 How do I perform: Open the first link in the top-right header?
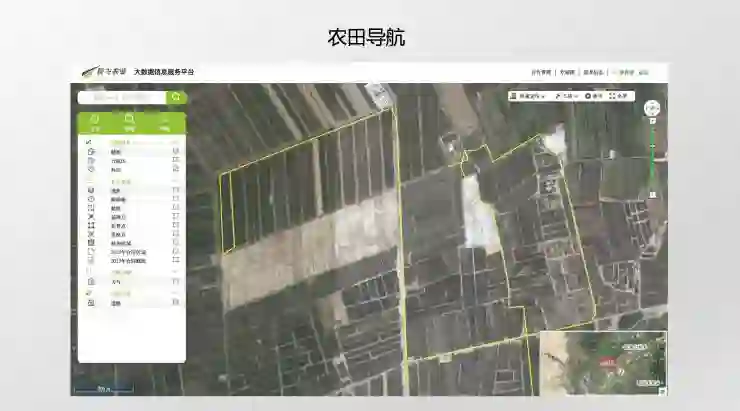(541, 72)
